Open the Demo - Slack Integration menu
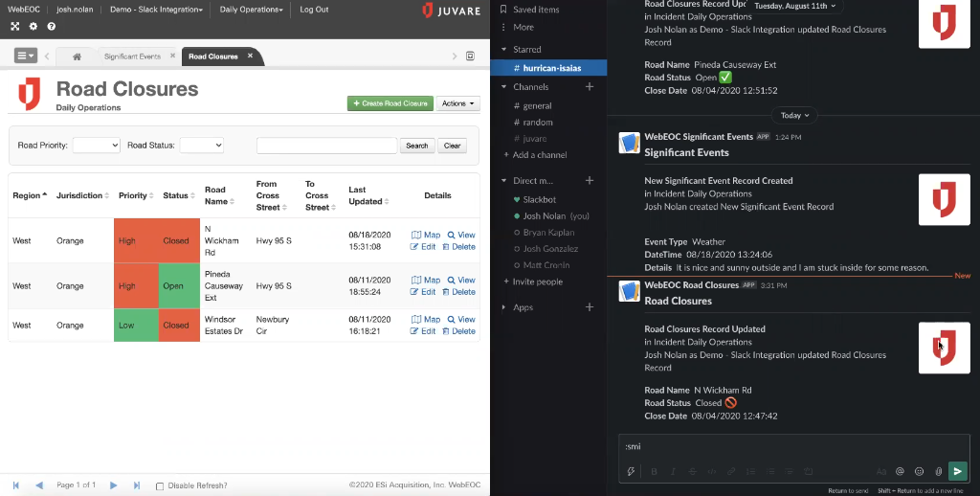Viewport: 980px width, 496px height. point(156,10)
